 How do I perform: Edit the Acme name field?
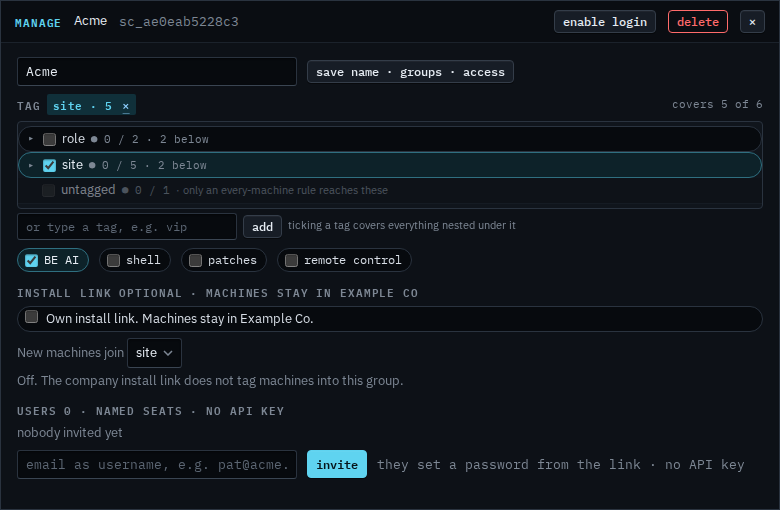(x=157, y=72)
